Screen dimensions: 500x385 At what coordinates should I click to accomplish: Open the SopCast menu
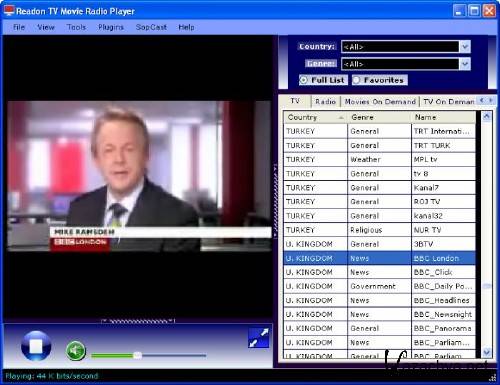pyautogui.click(x=151, y=27)
